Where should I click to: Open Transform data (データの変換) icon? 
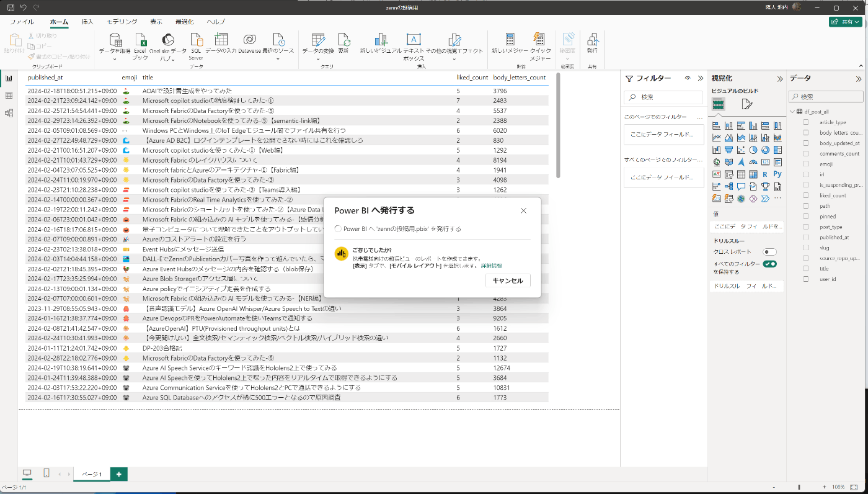click(x=318, y=40)
